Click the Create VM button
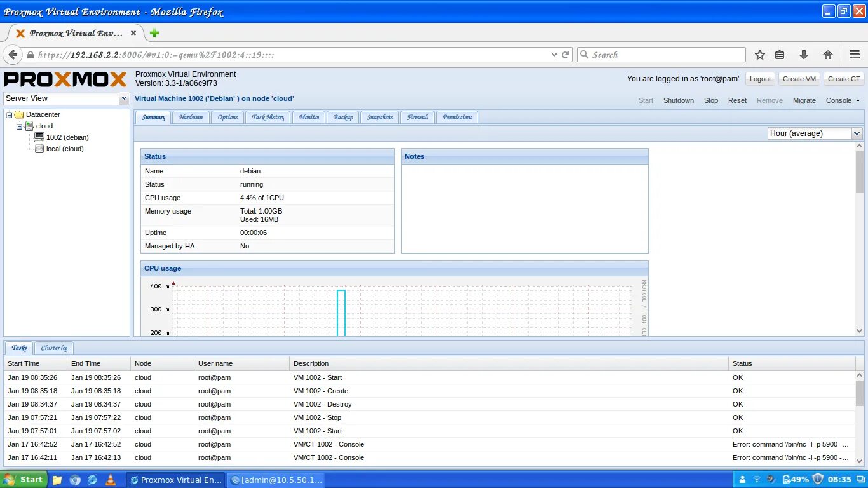The image size is (868, 488). coord(799,79)
